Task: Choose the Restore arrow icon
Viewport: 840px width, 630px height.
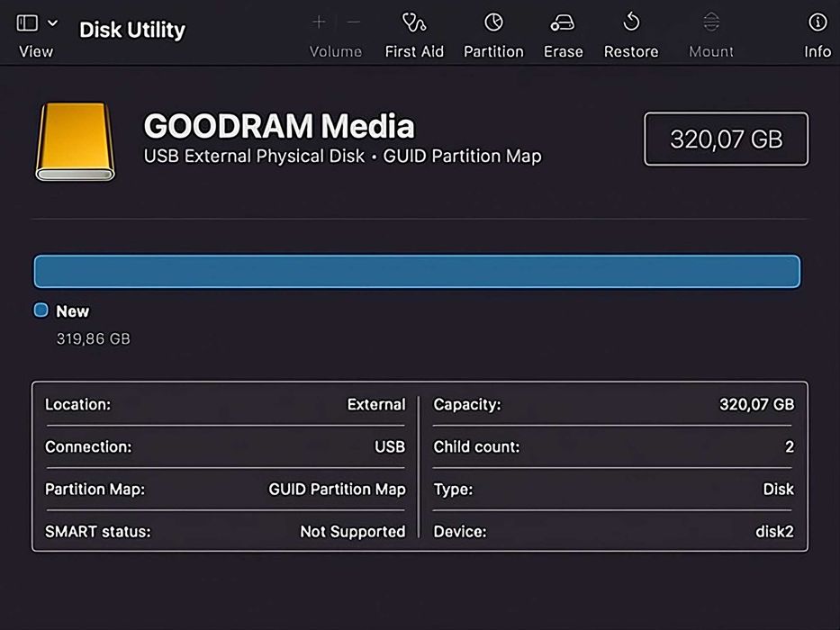Action: tap(631, 22)
